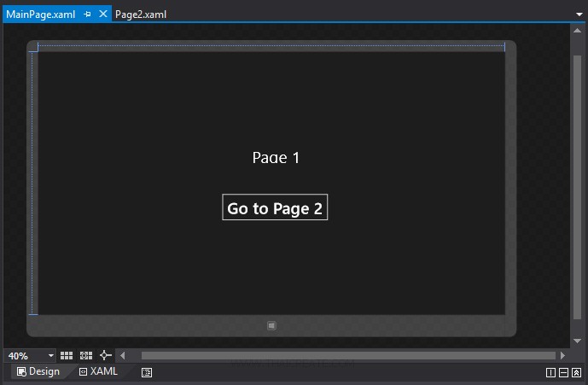
Task: Switch to the Design view
Action: [38, 371]
